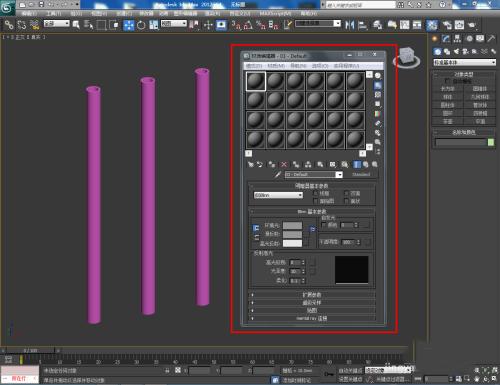The image size is (500, 385).
Task: Open the Modify panel tab
Action: coord(446,39)
